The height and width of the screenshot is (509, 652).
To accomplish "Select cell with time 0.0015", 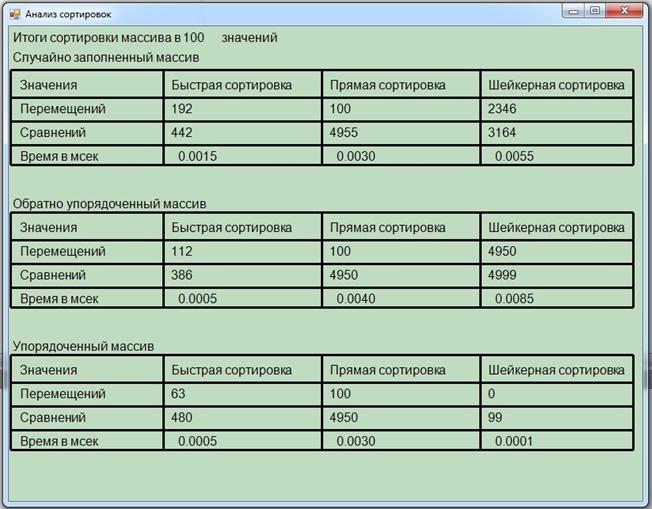I will [x=243, y=156].
